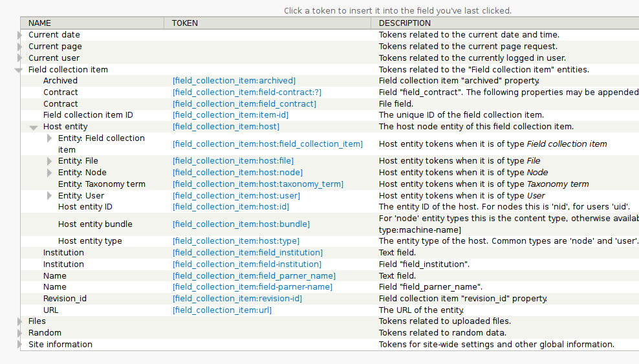This screenshot has width=639, height=364.
Task: Expand Entity: Node host tokens
Action: tap(49, 173)
